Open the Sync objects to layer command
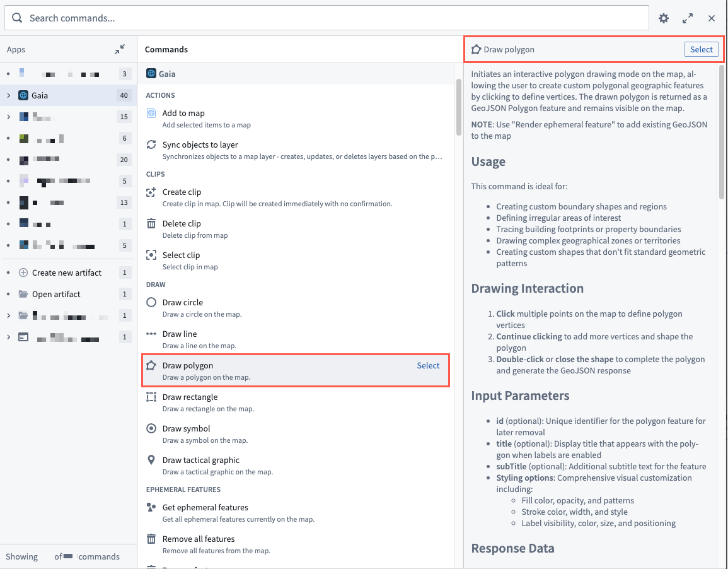This screenshot has width=728, height=569. (x=200, y=144)
